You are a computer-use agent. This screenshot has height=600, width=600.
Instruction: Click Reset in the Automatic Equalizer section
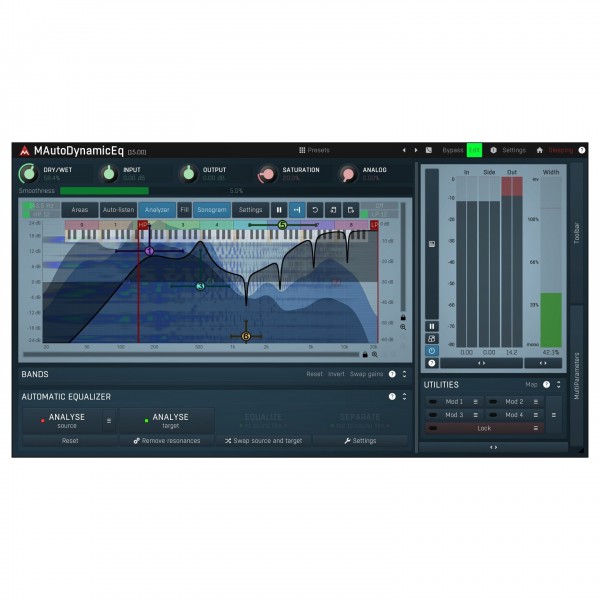70,441
